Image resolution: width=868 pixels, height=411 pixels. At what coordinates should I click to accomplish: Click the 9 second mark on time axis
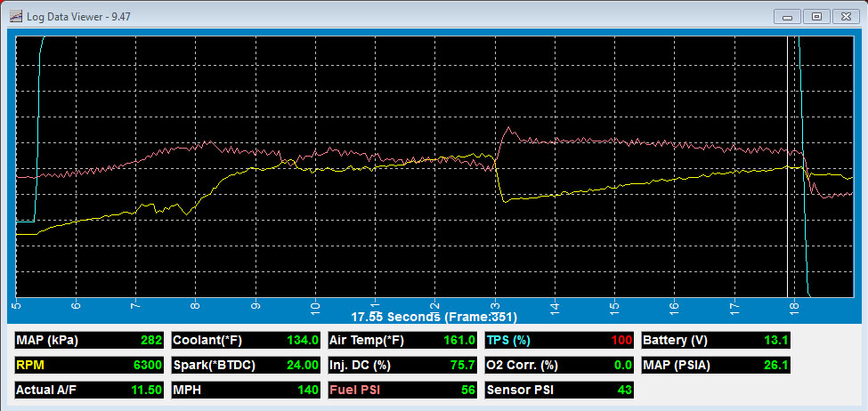pyautogui.click(x=256, y=304)
